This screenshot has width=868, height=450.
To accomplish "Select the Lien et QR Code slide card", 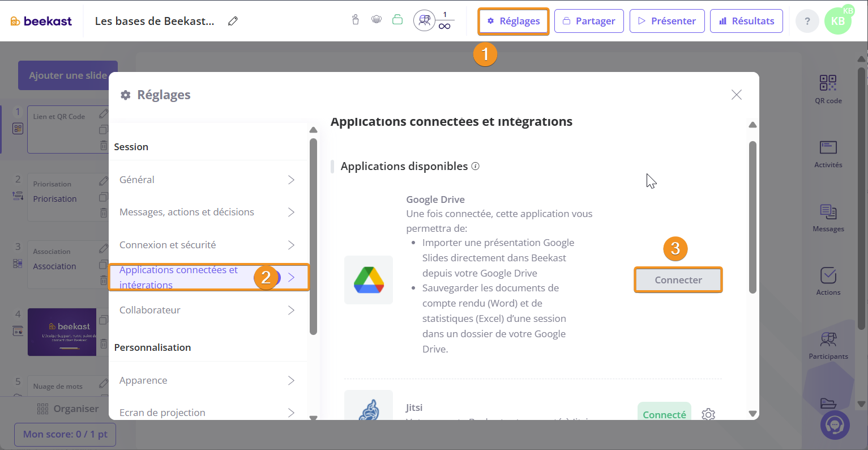I will (67, 129).
